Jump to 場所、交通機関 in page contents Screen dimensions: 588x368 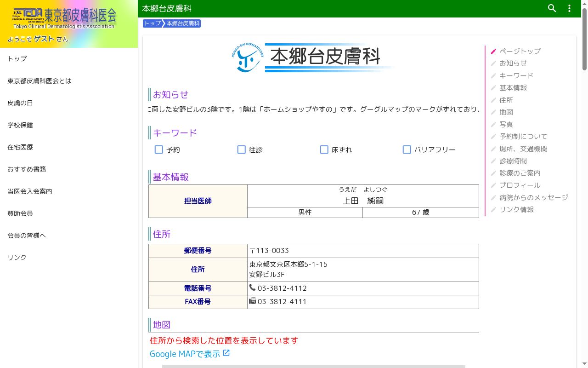(523, 149)
